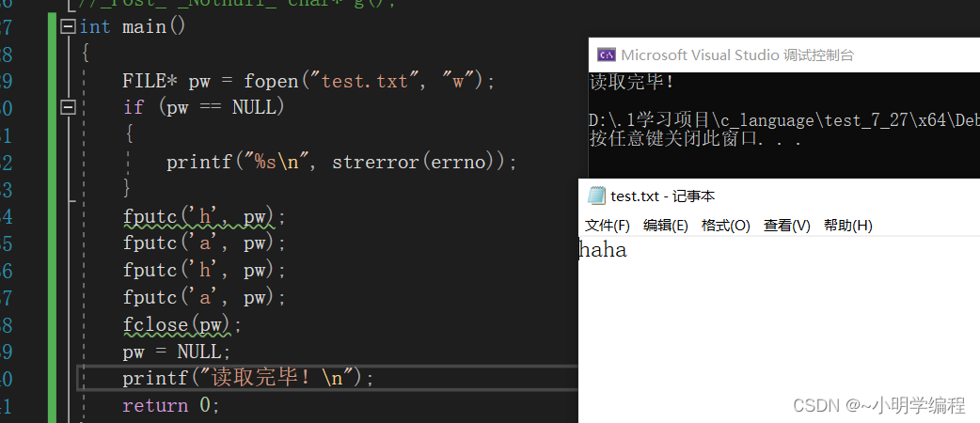980x423 pixels.
Task: Collapse the int main() function block
Action: click(x=67, y=27)
